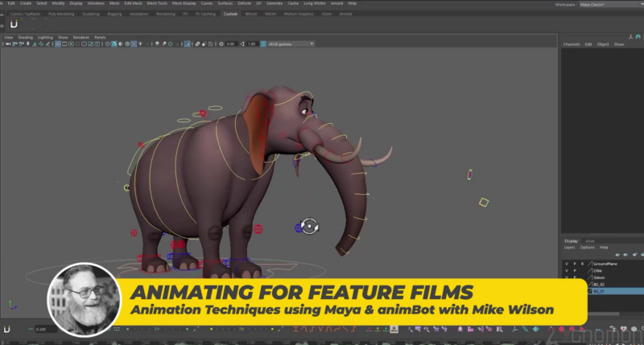Screen dimensions: 644x345
Task: Toggle playback P of the Ollie layer
Action: pyautogui.click(x=574, y=270)
